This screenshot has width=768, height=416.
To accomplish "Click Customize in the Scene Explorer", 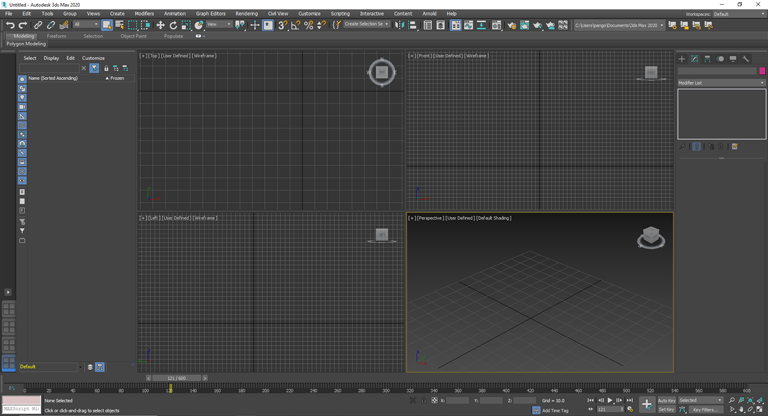I will click(93, 58).
